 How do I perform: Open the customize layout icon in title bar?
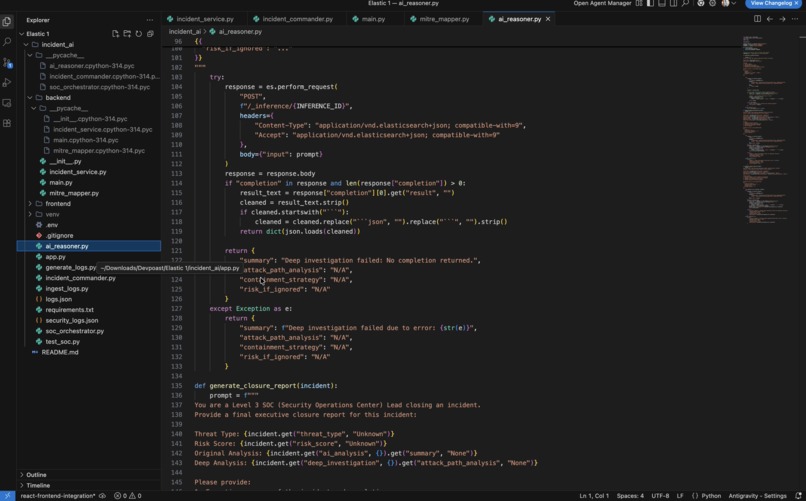(639, 3)
